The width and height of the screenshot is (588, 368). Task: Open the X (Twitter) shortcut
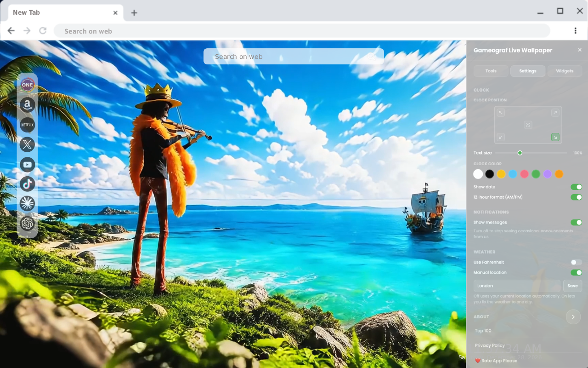tap(28, 144)
